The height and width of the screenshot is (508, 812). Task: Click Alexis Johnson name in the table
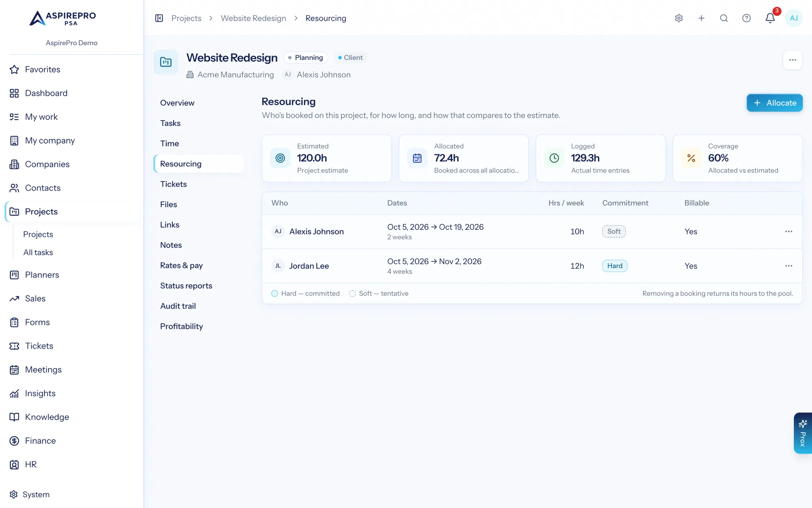tap(316, 231)
